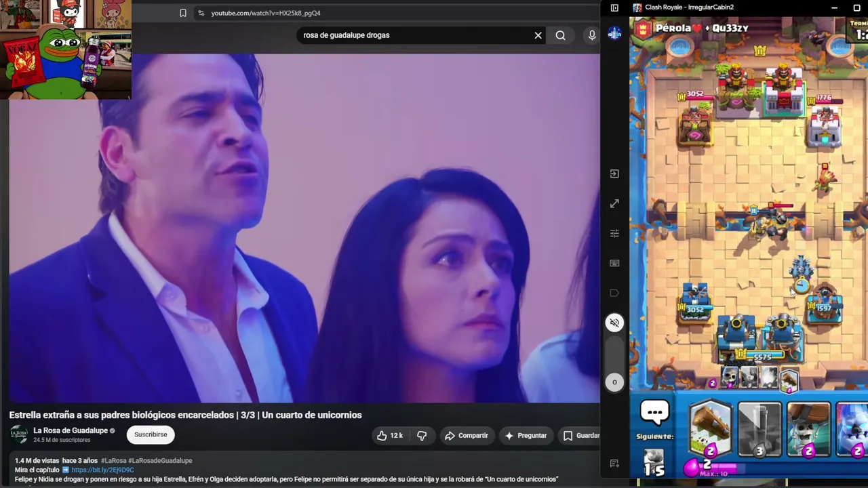This screenshot has width=868, height=488.
Task: Save the video with Guardar
Action: [x=581, y=436]
